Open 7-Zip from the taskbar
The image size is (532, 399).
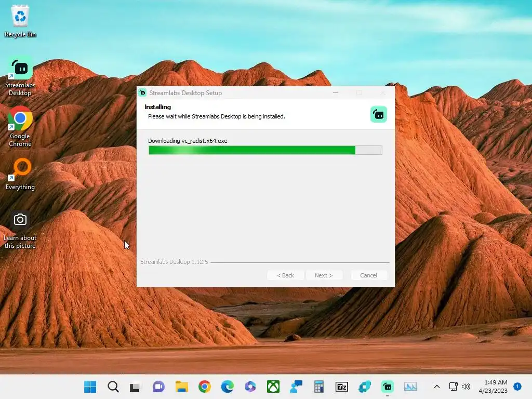tap(342, 387)
